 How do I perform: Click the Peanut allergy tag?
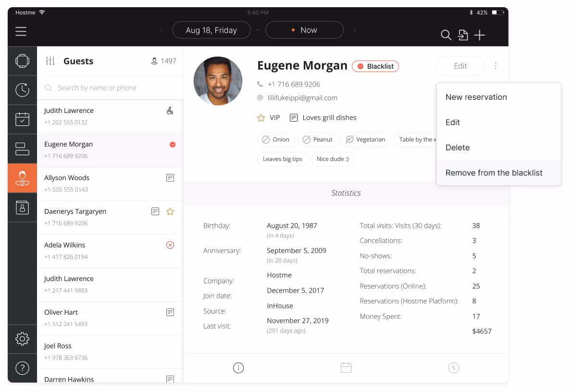coord(318,140)
